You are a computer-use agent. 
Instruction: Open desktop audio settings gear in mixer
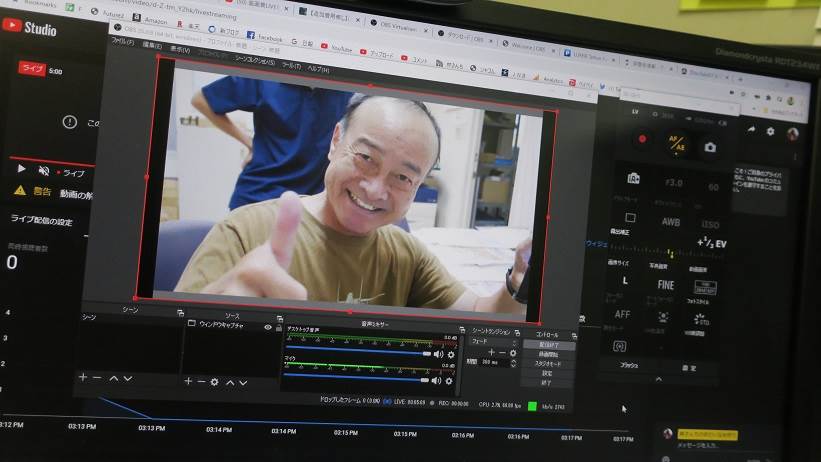[451, 355]
